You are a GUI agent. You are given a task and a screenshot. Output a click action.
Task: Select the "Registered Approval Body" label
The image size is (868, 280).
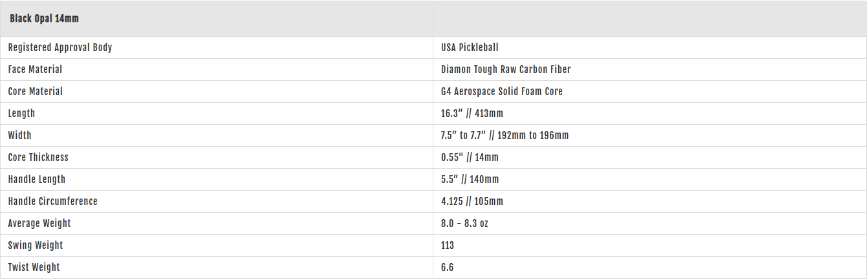point(60,47)
